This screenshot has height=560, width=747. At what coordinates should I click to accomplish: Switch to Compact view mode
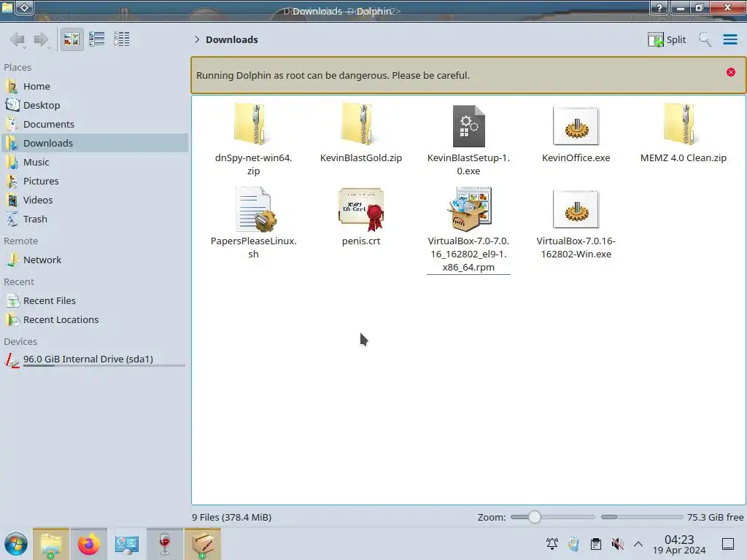pyautogui.click(x=97, y=39)
